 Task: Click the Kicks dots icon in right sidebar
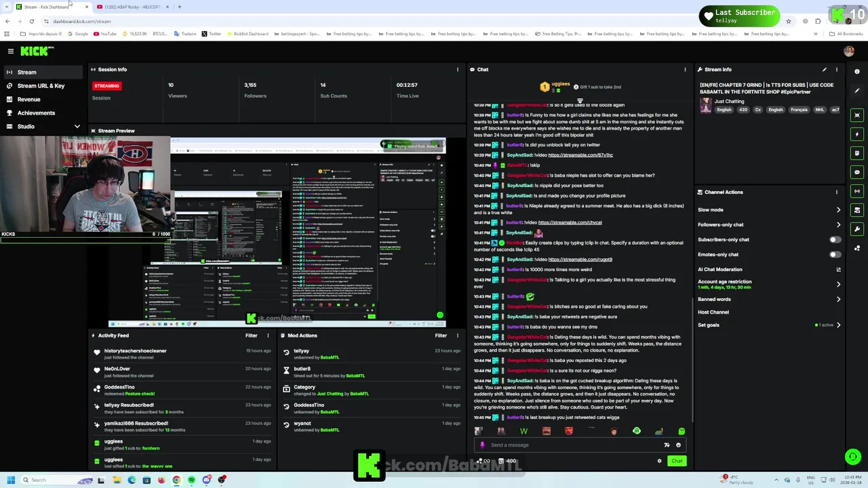857,248
